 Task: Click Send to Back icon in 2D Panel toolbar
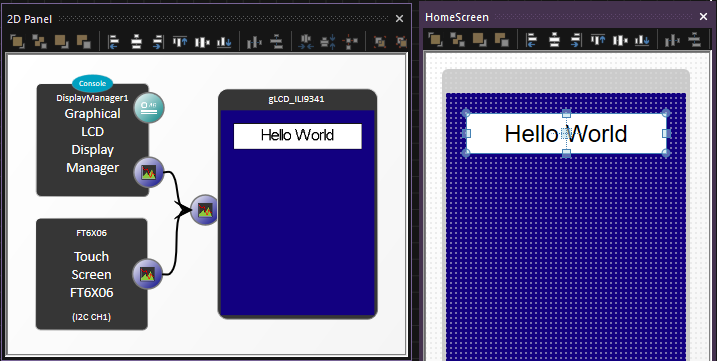pos(62,42)
